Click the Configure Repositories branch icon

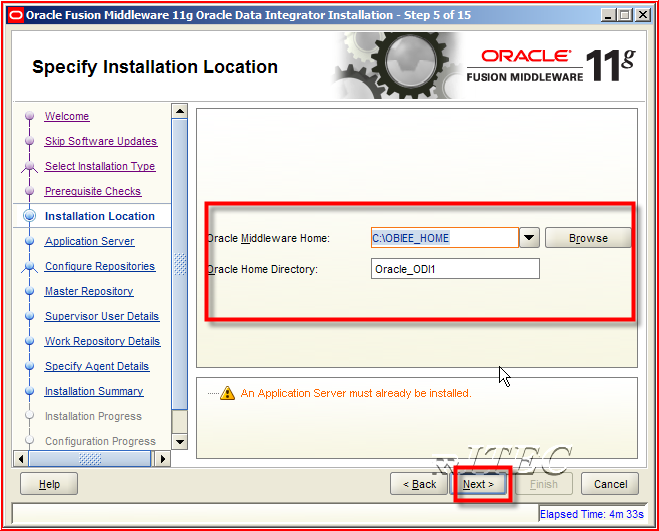tap(29, 267)
